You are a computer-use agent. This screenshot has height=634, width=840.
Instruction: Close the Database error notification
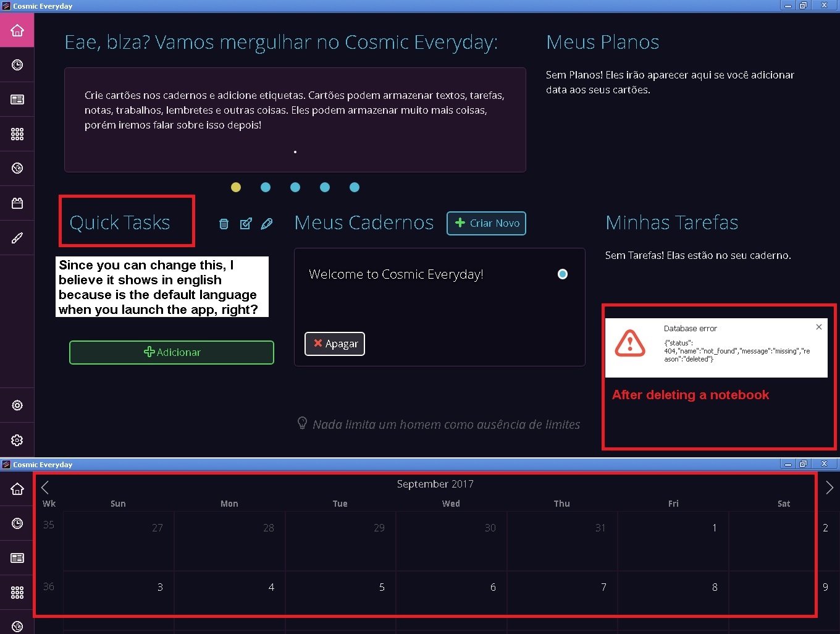[x=819, y=327]
